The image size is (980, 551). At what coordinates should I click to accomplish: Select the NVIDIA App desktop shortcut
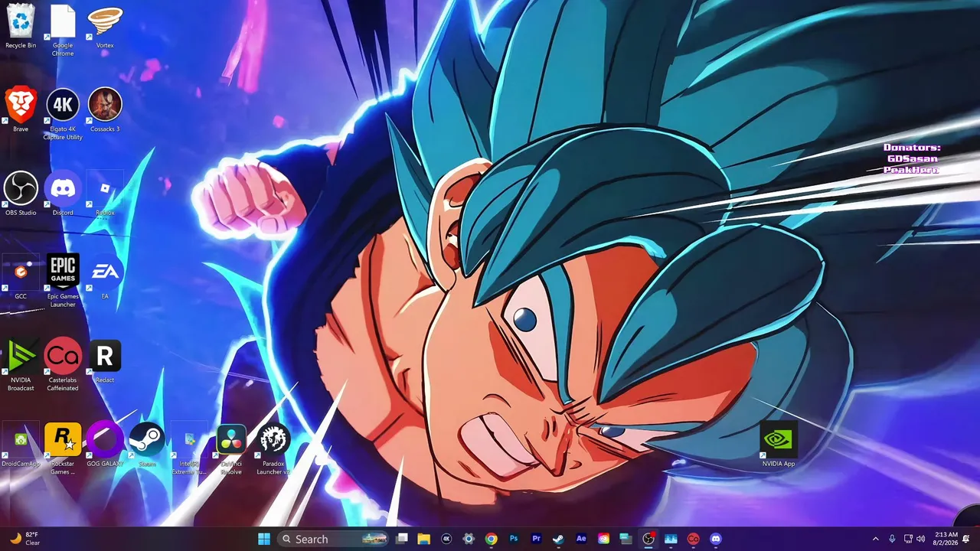[x=779, y=444]
